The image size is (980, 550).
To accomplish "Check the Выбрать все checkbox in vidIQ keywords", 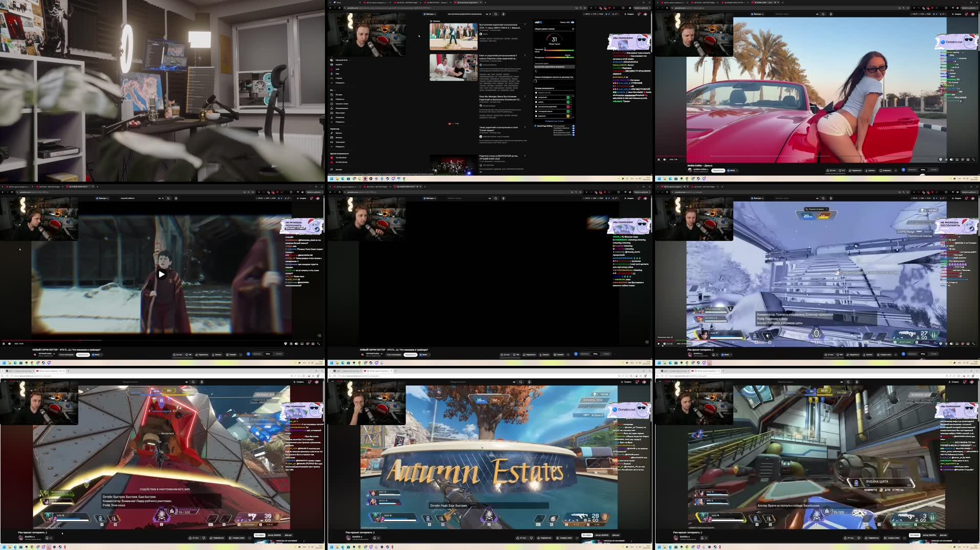I will coord(536,93).
